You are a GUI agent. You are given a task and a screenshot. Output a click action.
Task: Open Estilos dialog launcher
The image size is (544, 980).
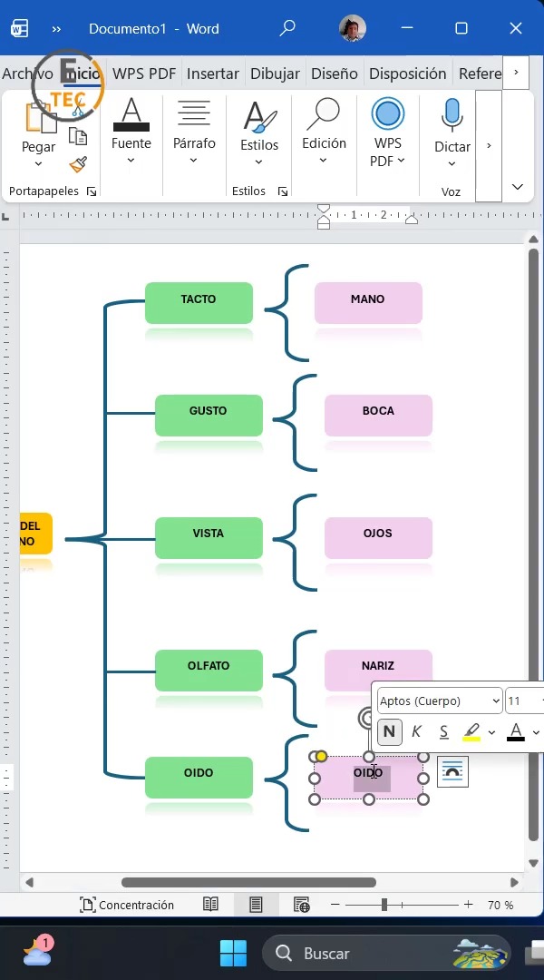point(283,191)
